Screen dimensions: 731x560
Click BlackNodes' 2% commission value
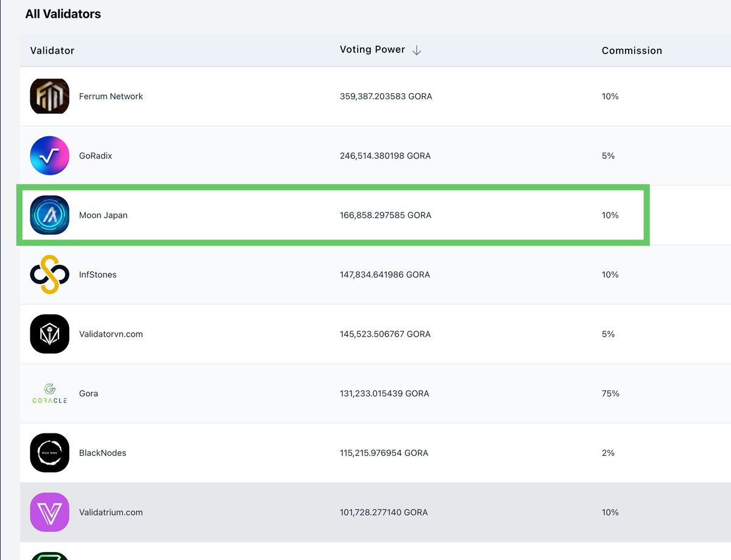(x=608, y=453)
